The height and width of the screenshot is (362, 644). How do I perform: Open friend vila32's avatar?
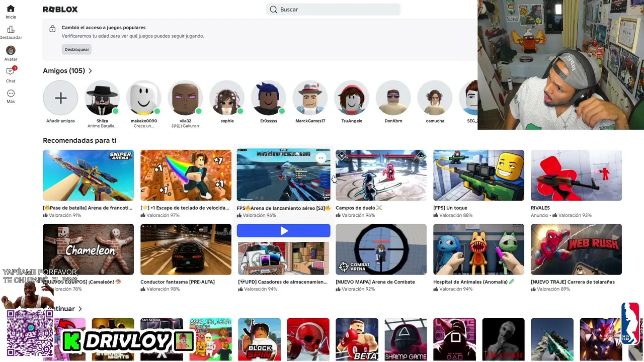(185, 98)
